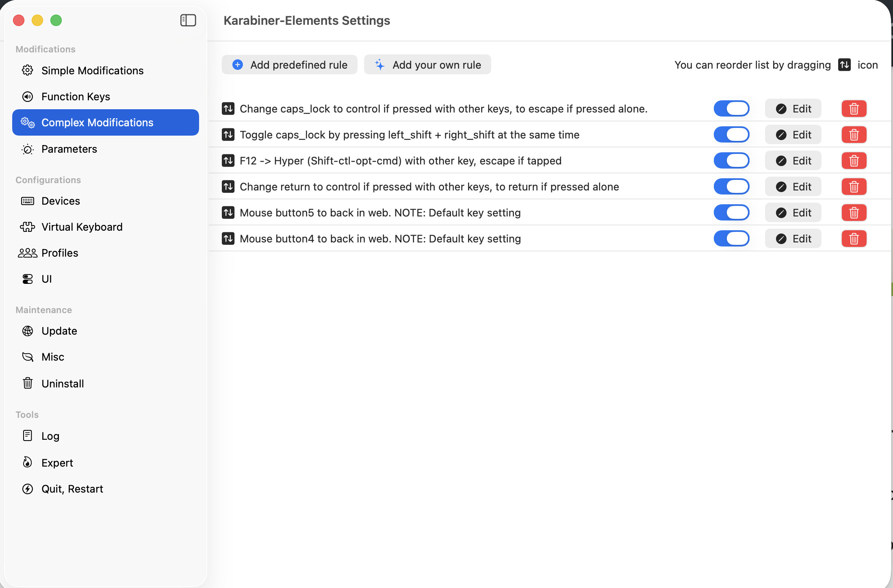893x588 pixels.
Task: Disable the caps_lock to control rule toggle
Action: pos(731,109)
